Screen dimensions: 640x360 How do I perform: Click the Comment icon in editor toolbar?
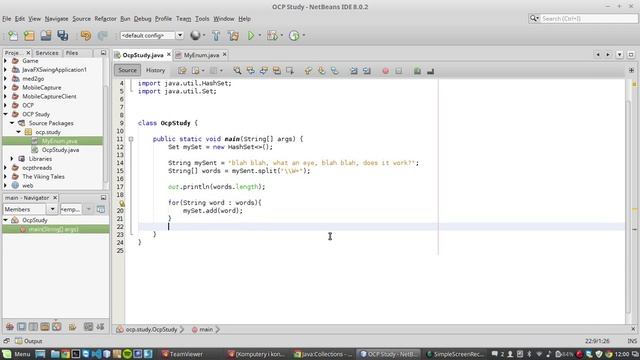(417, 71)
